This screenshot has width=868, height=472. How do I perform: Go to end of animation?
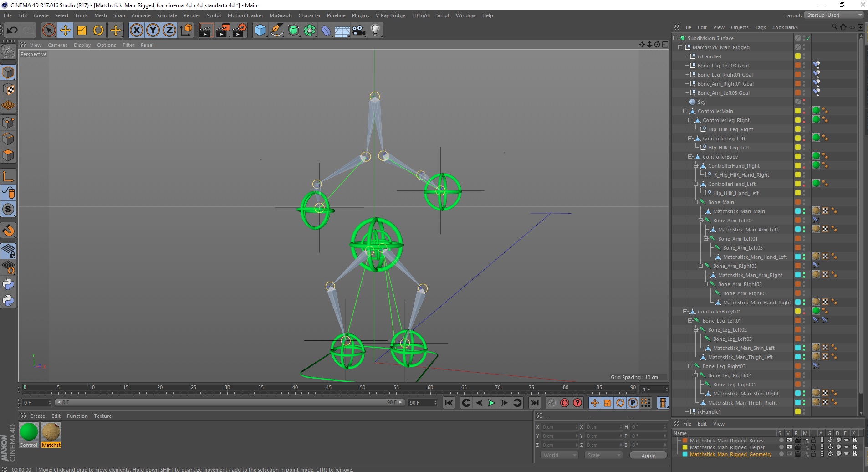535,403
